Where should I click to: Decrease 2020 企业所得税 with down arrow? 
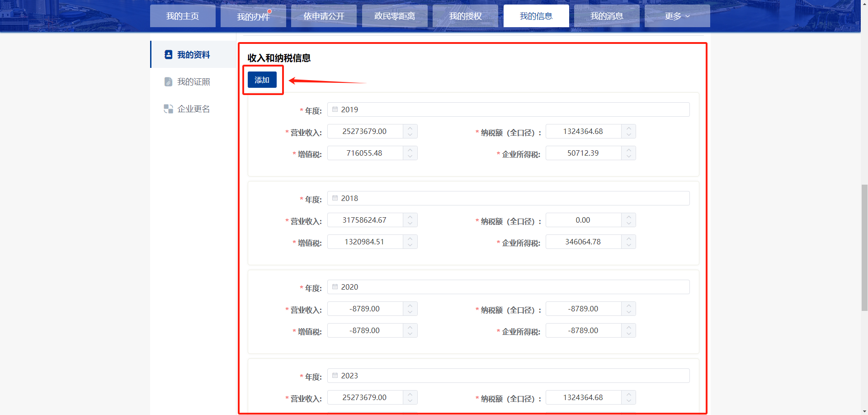(x=629, y=334)
